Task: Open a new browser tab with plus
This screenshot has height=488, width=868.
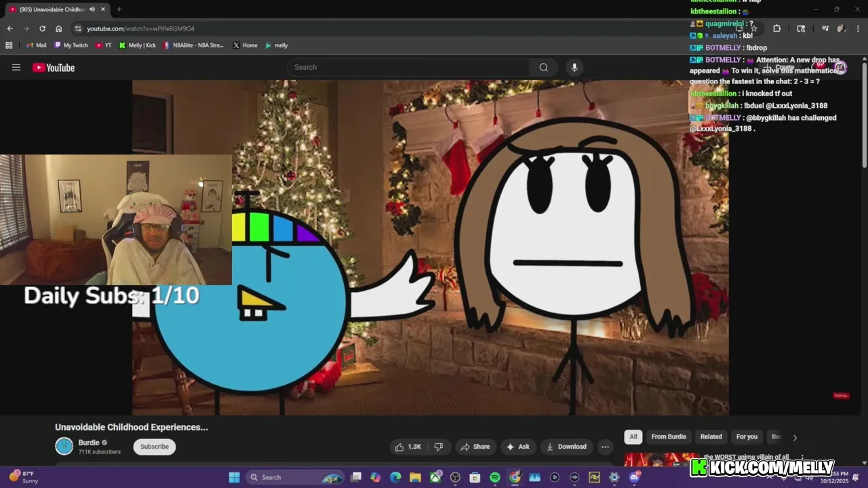Action: point(119,9)
